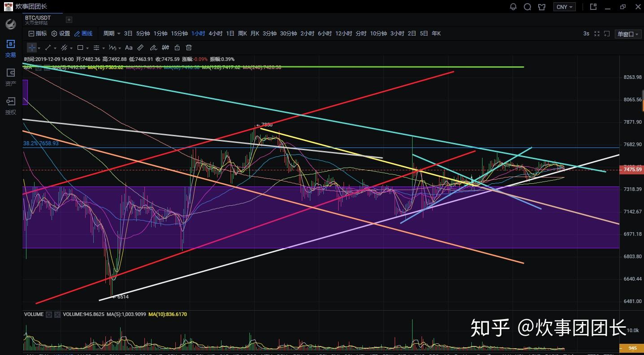The image size is (644, 355).
Task: Open the search magnifier icon
Action: 527,7
